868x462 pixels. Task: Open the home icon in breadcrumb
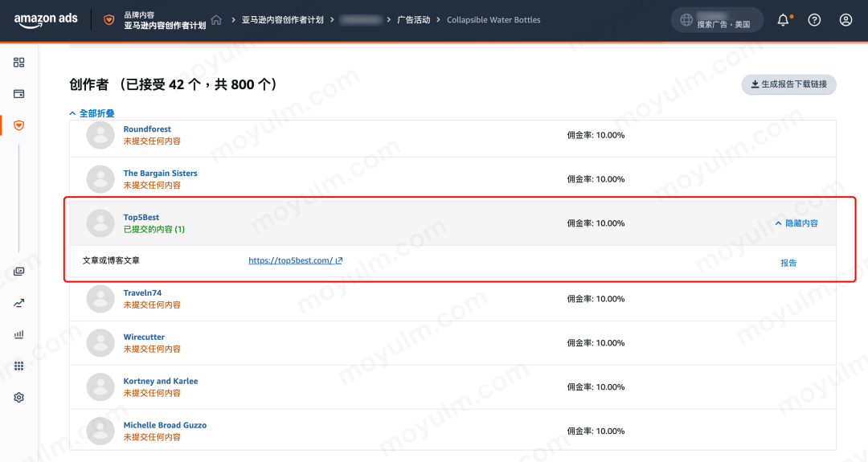216,20
